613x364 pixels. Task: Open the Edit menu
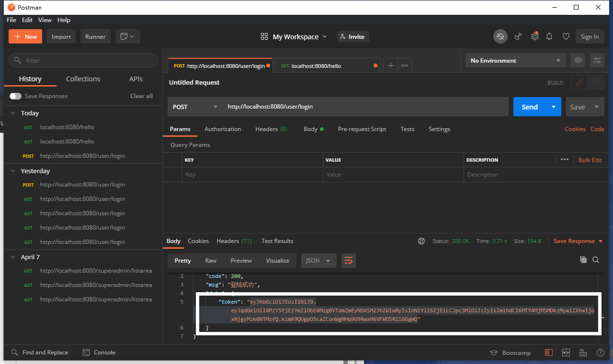point(27,20)
